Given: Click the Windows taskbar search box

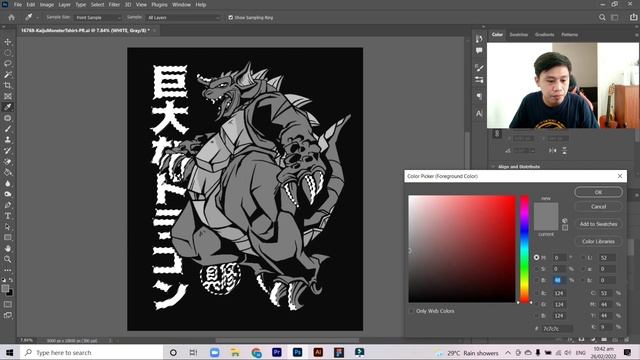Looking at the screenshot, I should coord(92,353).
